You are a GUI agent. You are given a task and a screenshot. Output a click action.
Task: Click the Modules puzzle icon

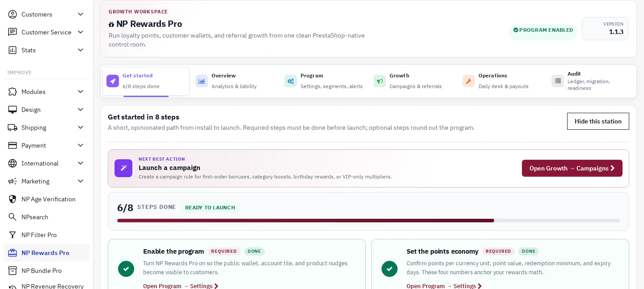coord(13,92)
